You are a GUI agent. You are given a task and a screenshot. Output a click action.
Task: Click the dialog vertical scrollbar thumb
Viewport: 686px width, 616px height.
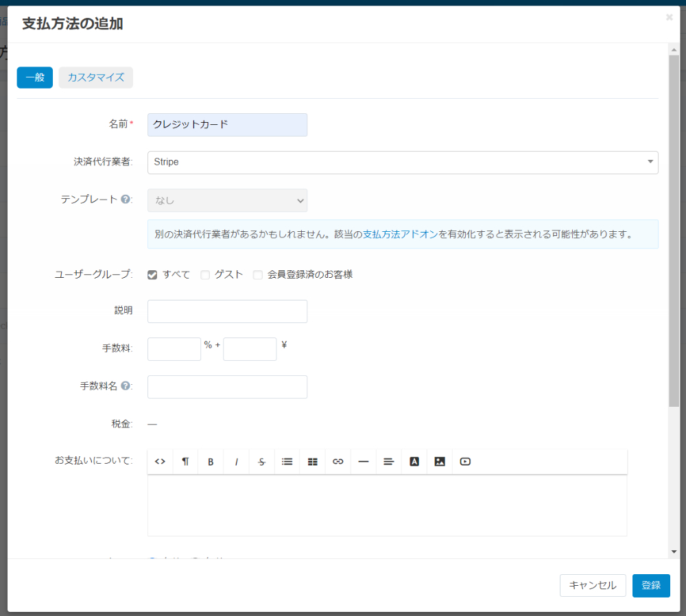pyautogui.click(x=674, y=231)
